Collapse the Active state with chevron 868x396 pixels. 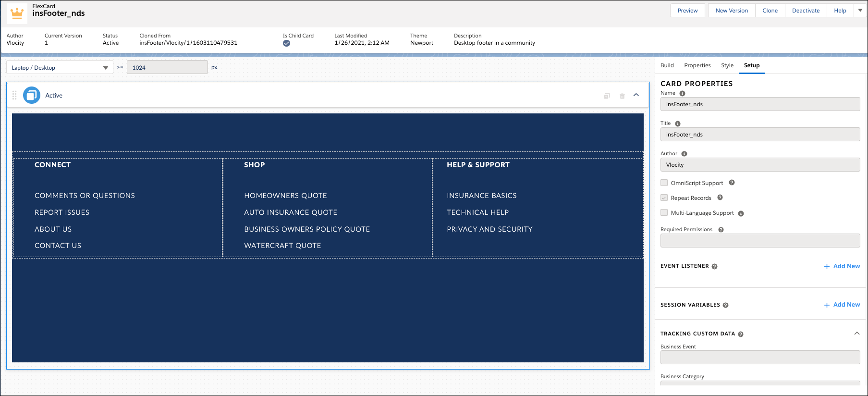point(636,95)
